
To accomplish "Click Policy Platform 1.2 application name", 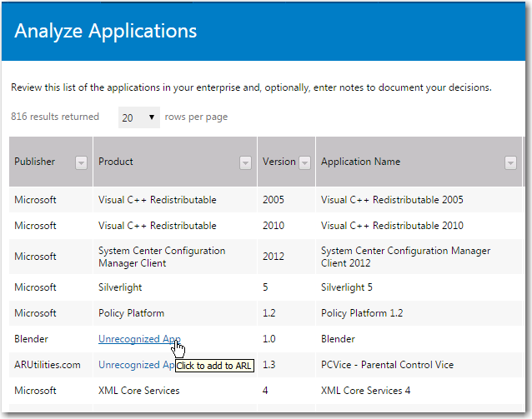I will pyautogui.click(x=362, y=313).
